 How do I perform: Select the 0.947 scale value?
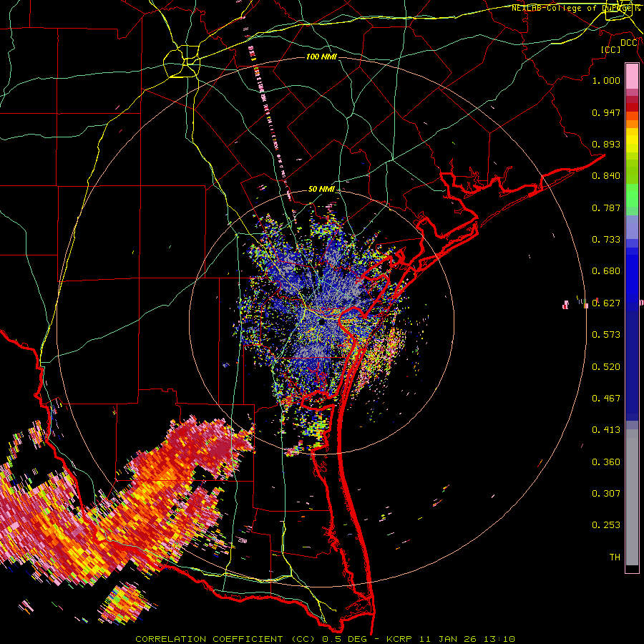[606, 112]
